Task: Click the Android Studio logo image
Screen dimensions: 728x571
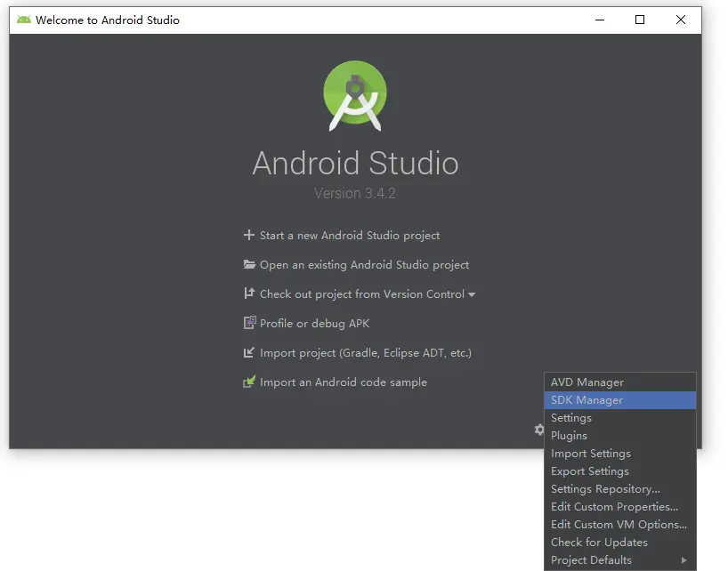Action: tap(355, 93)
